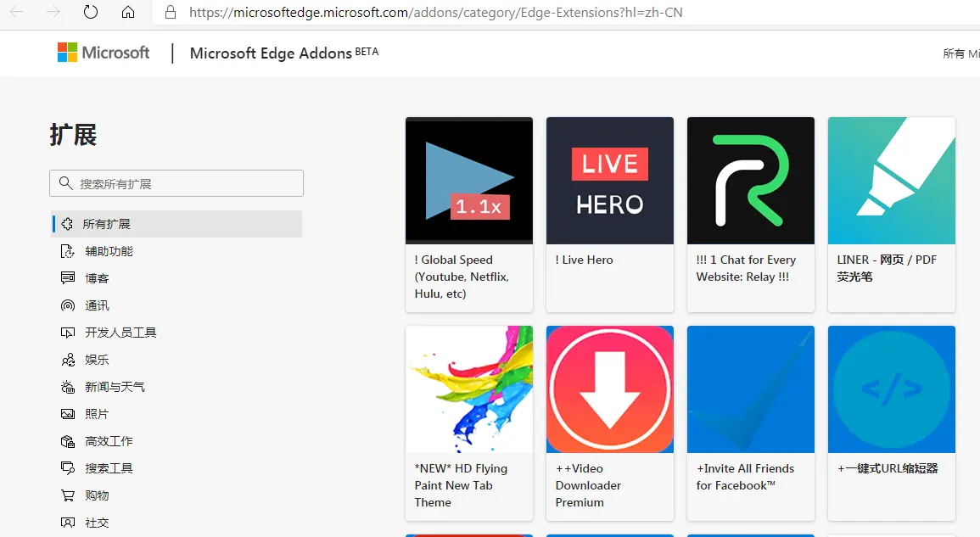
Task: Open the 所有 Microsoft menu at top right
Action: coord(961,53)
